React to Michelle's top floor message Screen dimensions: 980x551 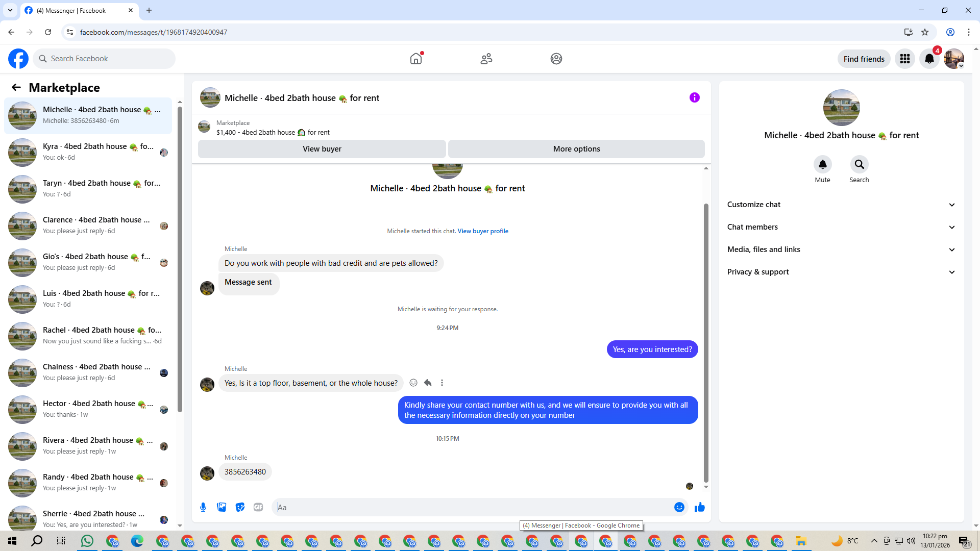413,383
